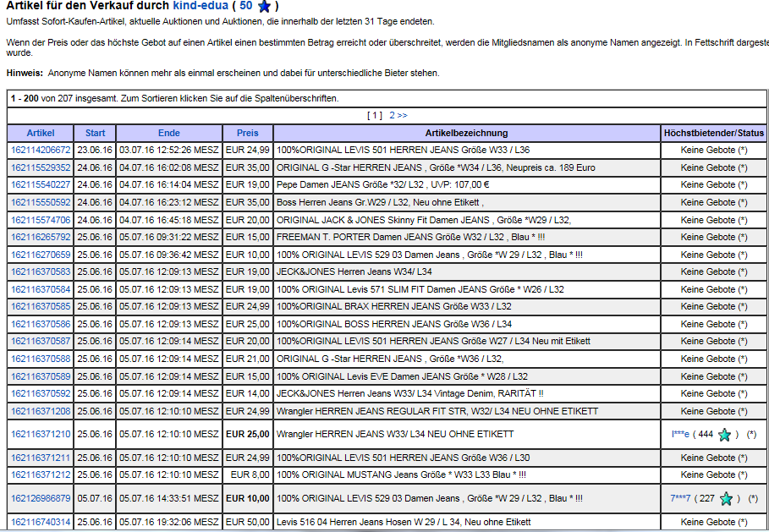Click the teal star icon next to l***e
The image size is (769, 532).
[x=724, y=435]
